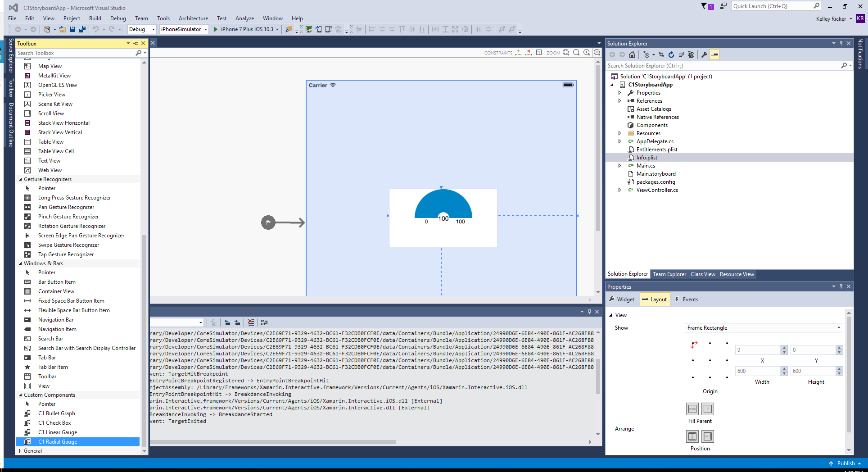Clear all text in Output window
This screenshot has width=868, height=472.
click(x=251, y=322)
